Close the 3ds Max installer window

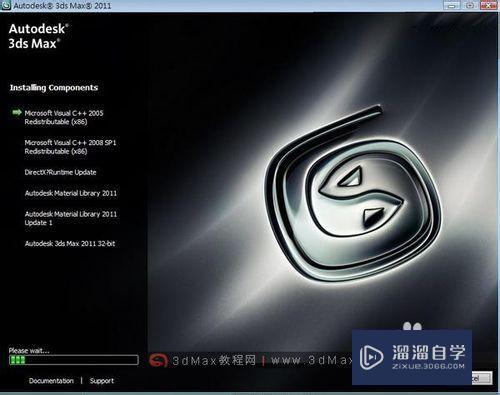click(x=488, y=5)
